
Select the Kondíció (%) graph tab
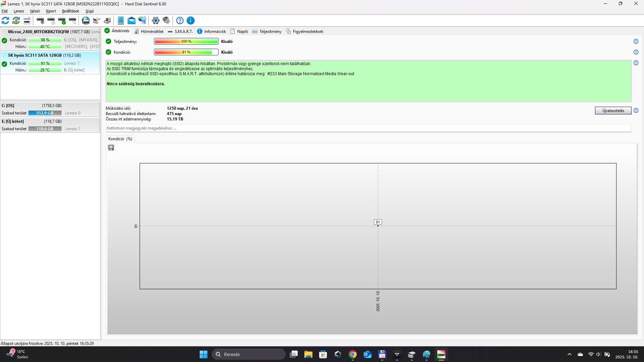click(x=120, y=139)
